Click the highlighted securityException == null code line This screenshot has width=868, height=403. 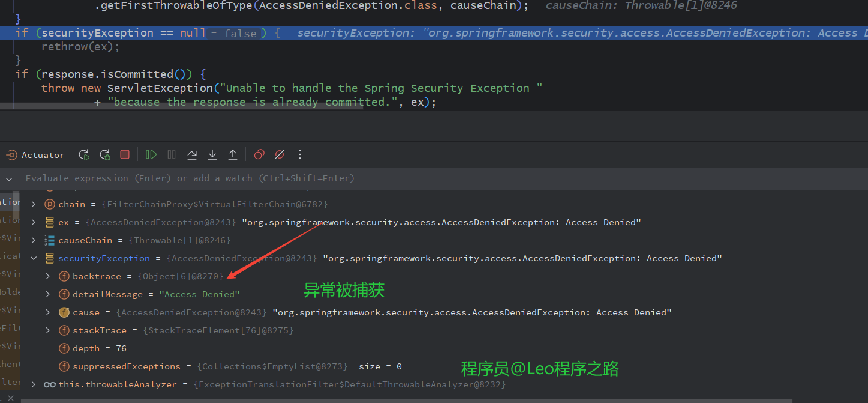(434, 33)
